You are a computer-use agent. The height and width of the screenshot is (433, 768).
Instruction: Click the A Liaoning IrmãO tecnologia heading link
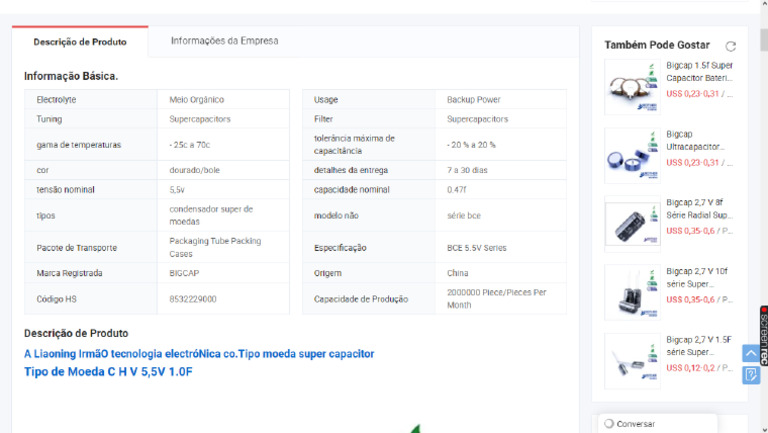199,354
